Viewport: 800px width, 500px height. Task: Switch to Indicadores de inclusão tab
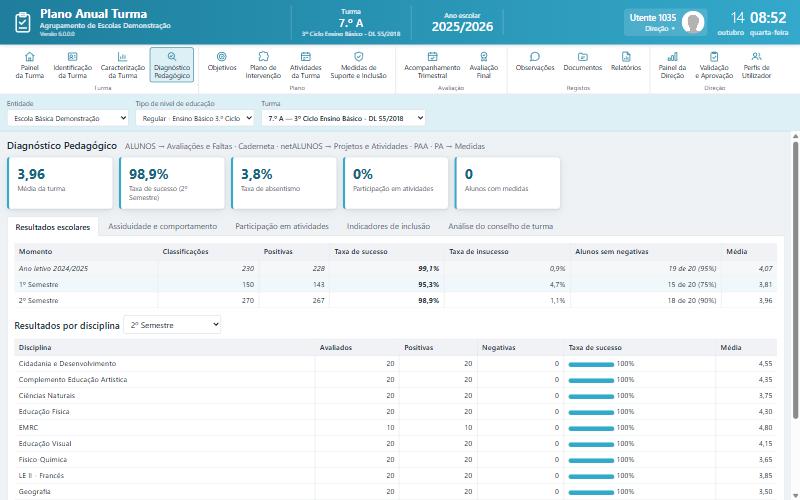[388, 227]
